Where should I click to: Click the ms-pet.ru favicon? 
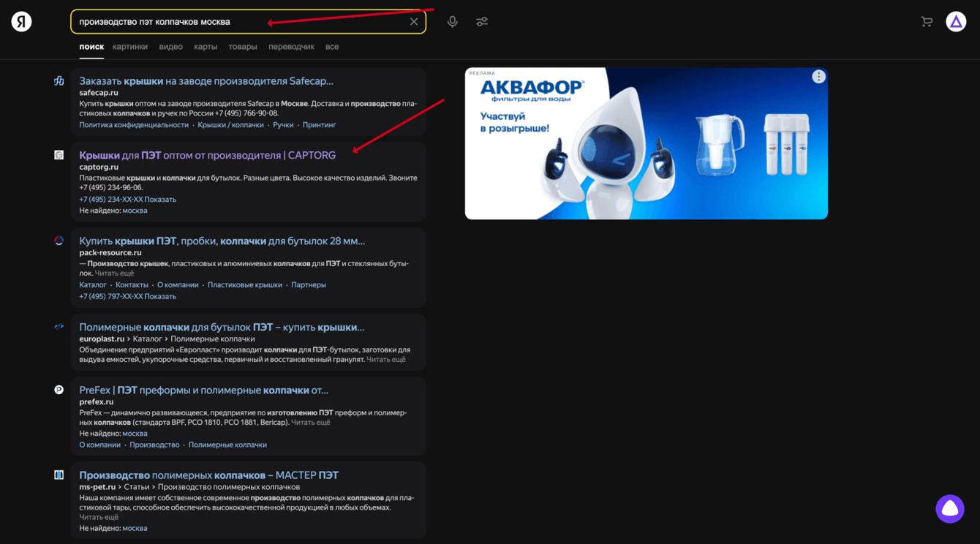59,475
